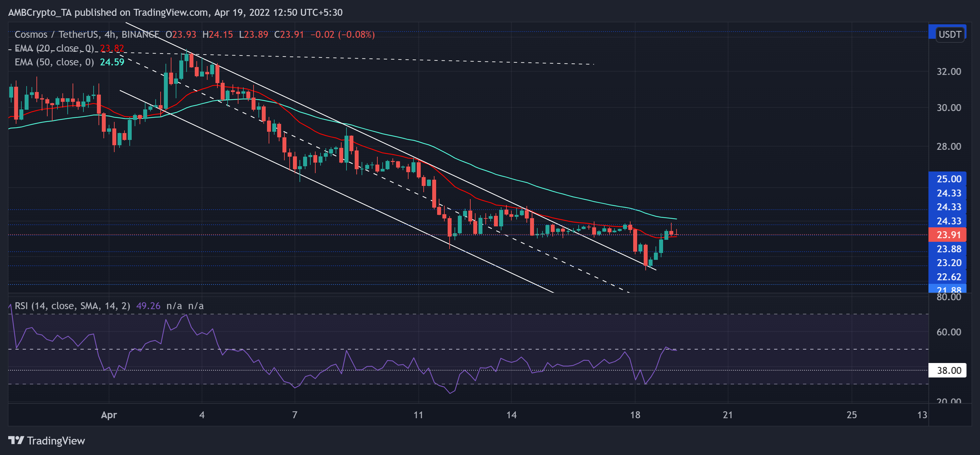The height and width of the screenshot is (455, 980).
Task: Click the 60.00 RSI axis tick
Action: coord(948,332)
